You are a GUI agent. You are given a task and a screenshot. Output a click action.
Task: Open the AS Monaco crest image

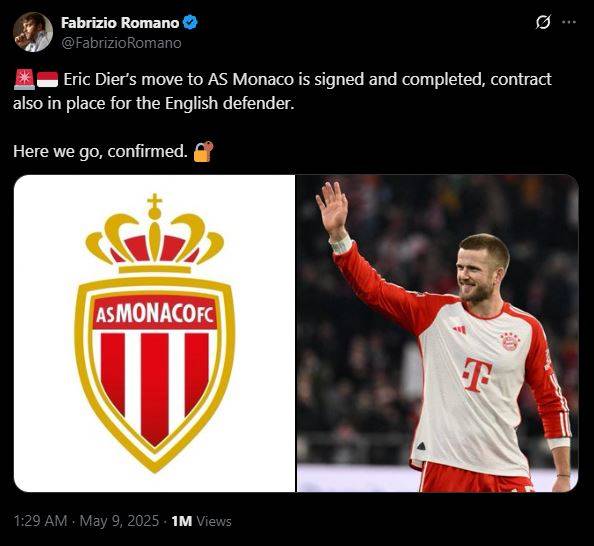click(x=155, y=333)
